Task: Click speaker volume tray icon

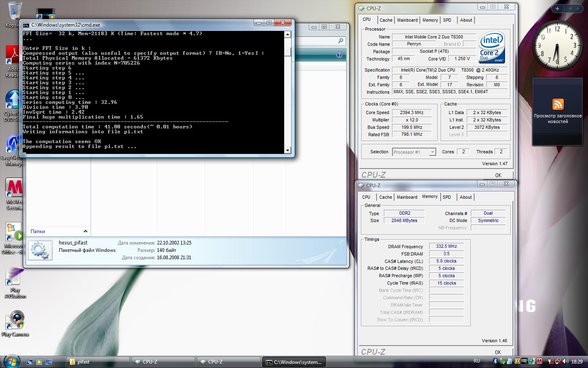Action: point(566,361)
